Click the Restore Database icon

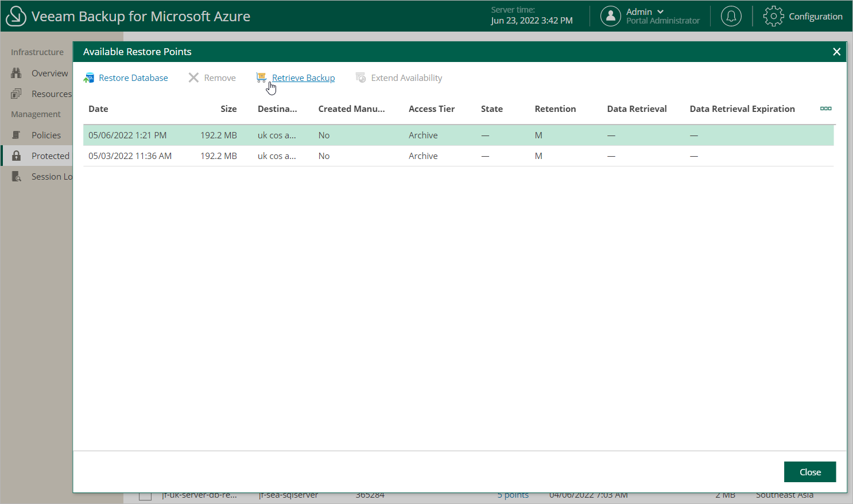(88, 78)
